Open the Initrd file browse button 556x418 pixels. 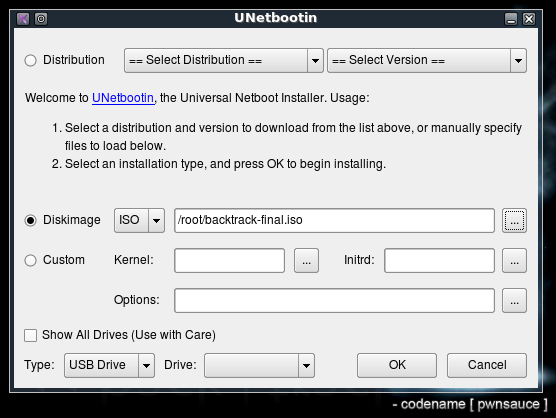[x=514, y=261]
